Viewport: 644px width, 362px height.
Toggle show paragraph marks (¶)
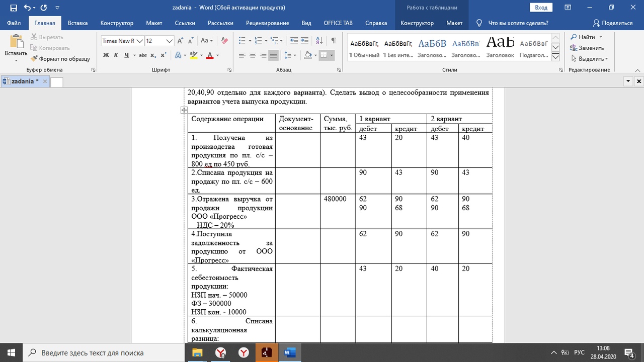click(334, 41)
